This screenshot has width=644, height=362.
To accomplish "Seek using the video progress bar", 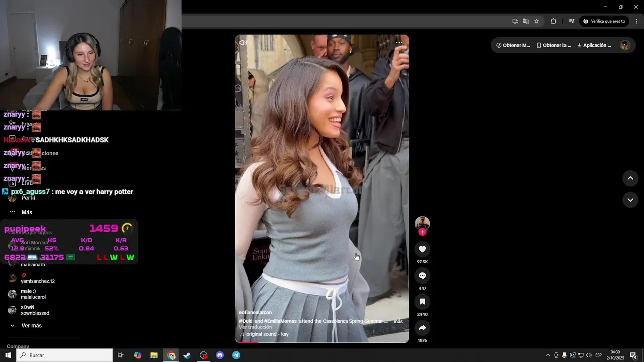I will coord(322,342).
